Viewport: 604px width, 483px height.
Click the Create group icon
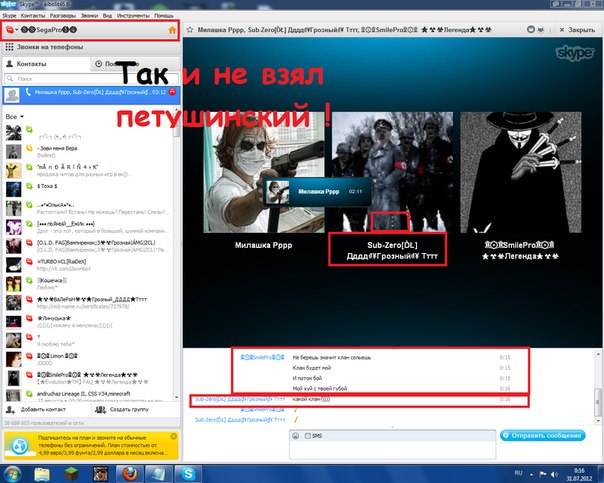101,410
